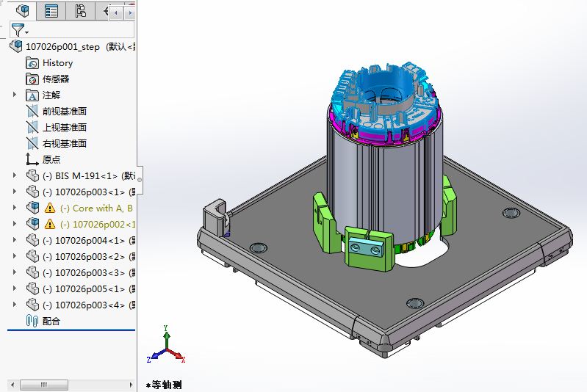Click the History folder icon

tap(32, 63)
